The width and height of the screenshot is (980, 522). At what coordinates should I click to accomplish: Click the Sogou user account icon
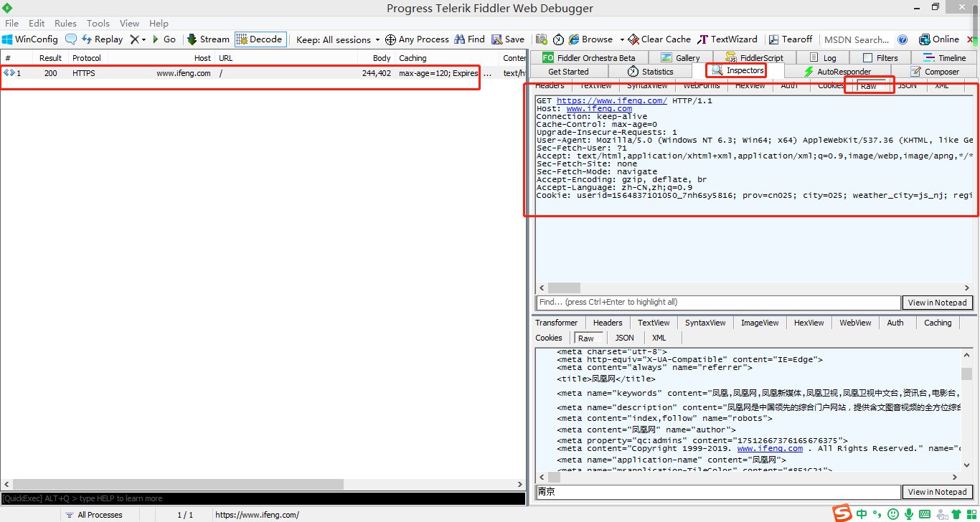[x=941, y=514]
